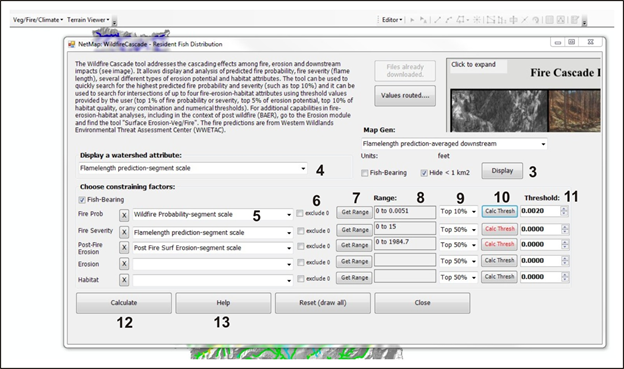Click the X button next to Habitat
The image size is (624, 369).
pyautogui.click(x=124, y=280)
